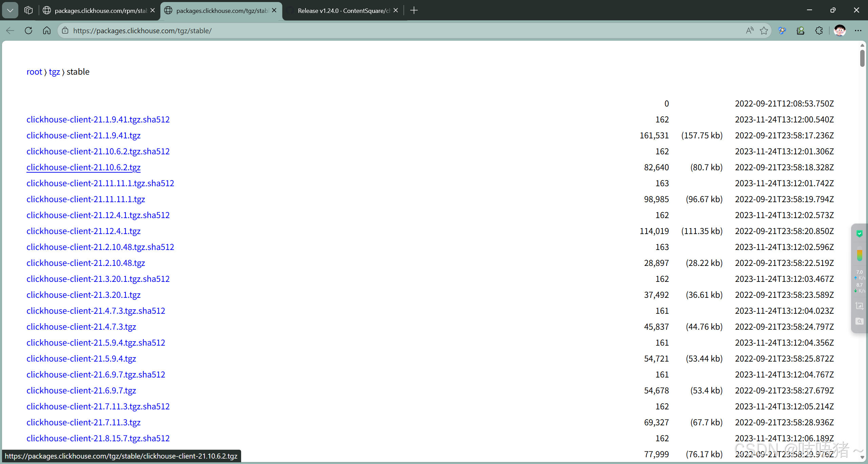Click the green shield sidebar icon
Image resolution: width=868 pixels, height=464 pixels.
(859, 234)
